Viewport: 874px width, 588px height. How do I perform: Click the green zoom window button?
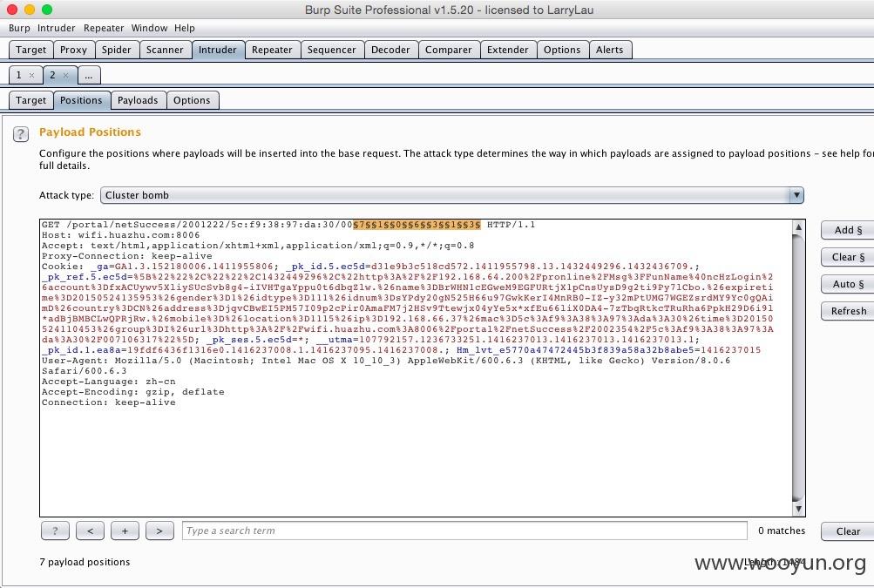[47, 10]
